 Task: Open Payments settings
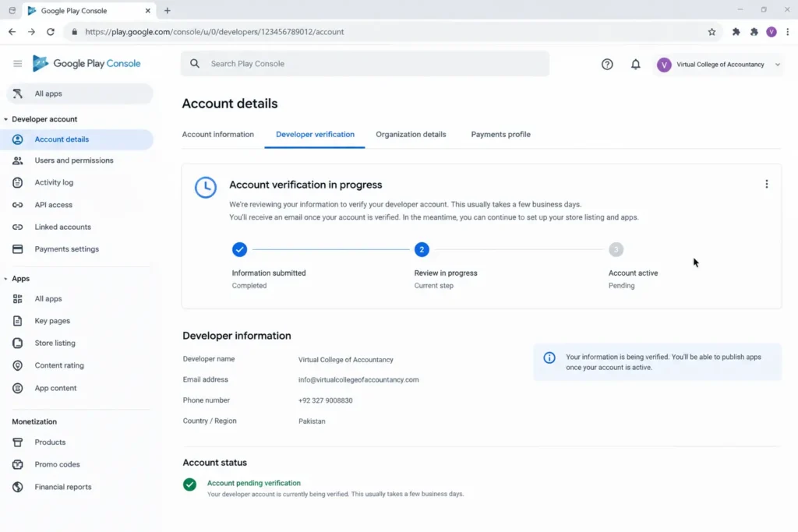(x=67, y=249)
